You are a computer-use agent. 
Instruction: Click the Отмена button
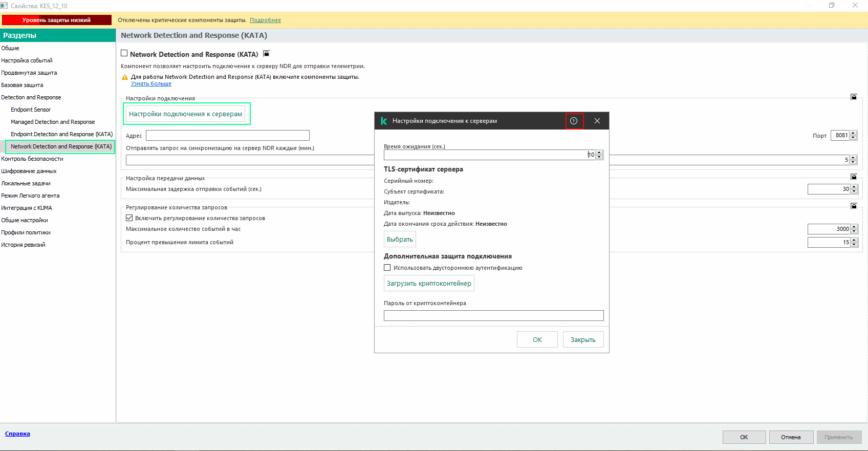pyautogui.click(x=791, y=437)
